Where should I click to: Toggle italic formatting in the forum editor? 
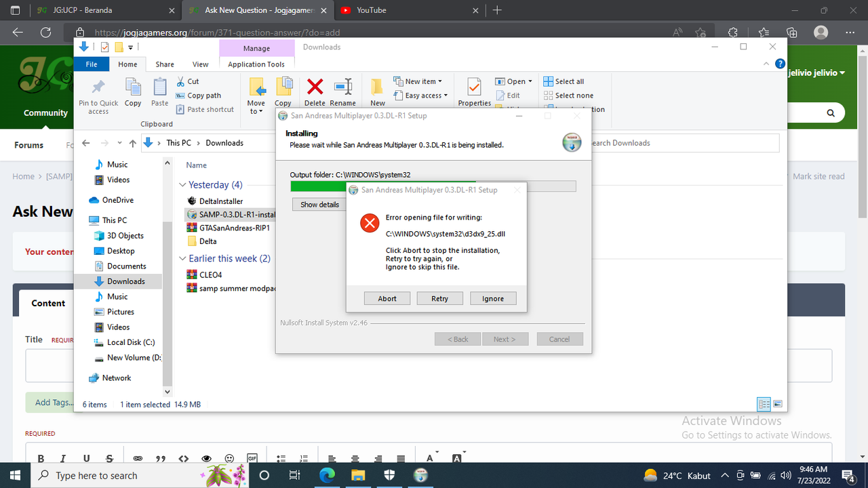click(63, 459)
